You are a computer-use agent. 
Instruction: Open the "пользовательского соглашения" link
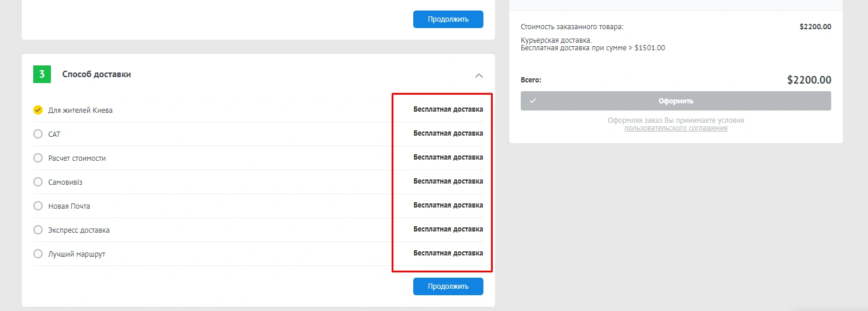pos(676,128)
